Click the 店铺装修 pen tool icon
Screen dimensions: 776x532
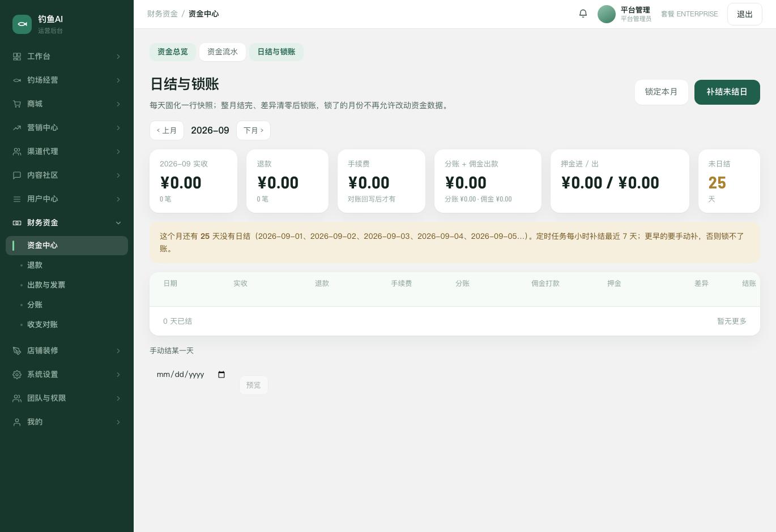pos(17,351)
